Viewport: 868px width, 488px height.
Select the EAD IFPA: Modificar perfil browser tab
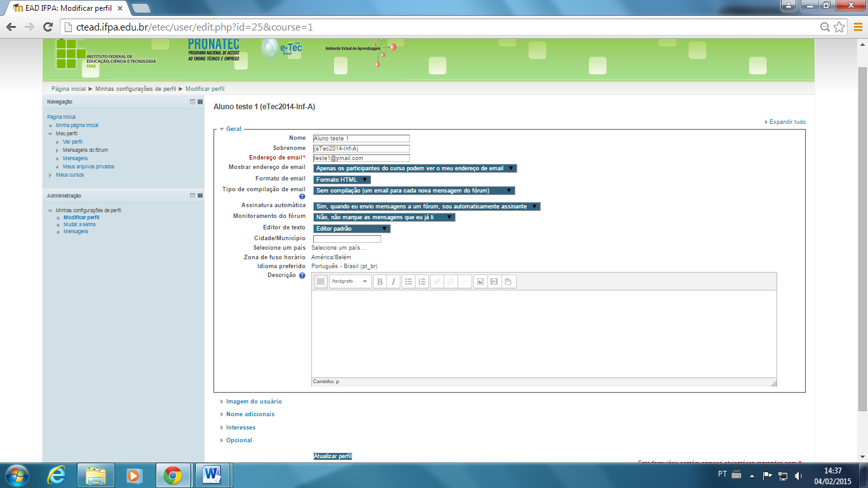(x=69, y=8)
